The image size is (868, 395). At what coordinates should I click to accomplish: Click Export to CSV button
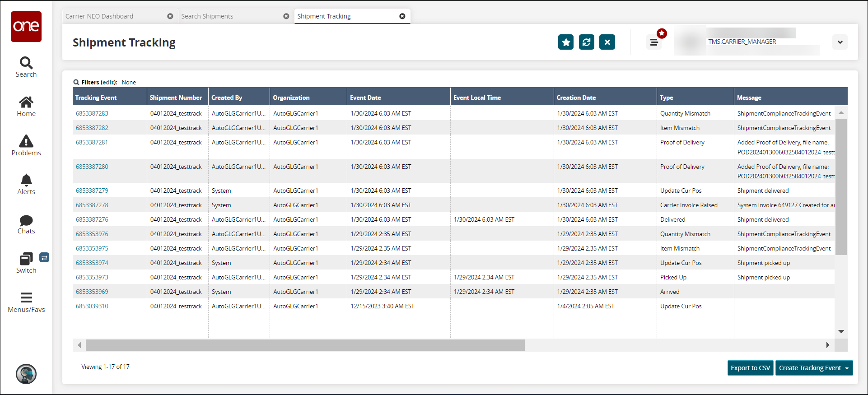pyautogui.click(x=750, y=368)
